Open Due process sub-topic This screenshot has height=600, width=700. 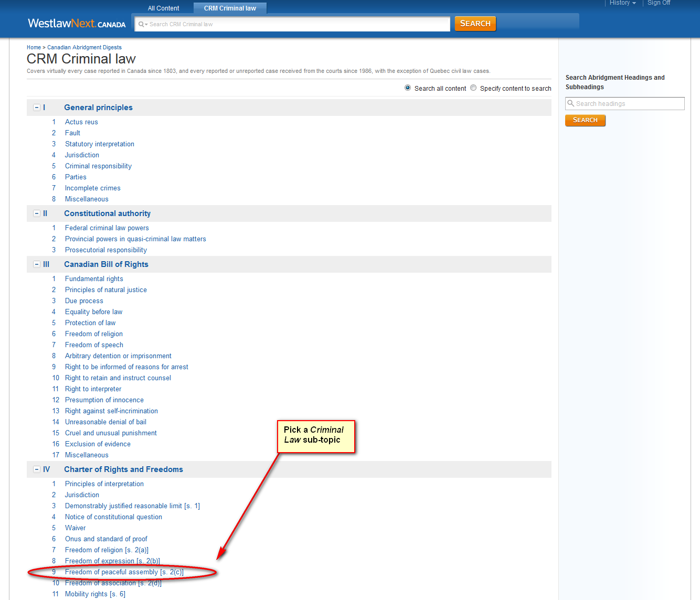(84, 301)
